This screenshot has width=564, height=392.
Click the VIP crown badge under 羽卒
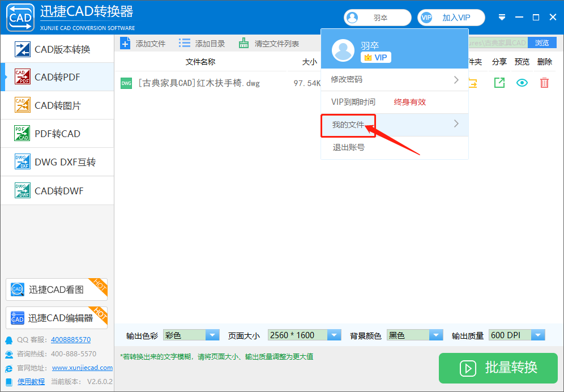(x=376, y=57)
